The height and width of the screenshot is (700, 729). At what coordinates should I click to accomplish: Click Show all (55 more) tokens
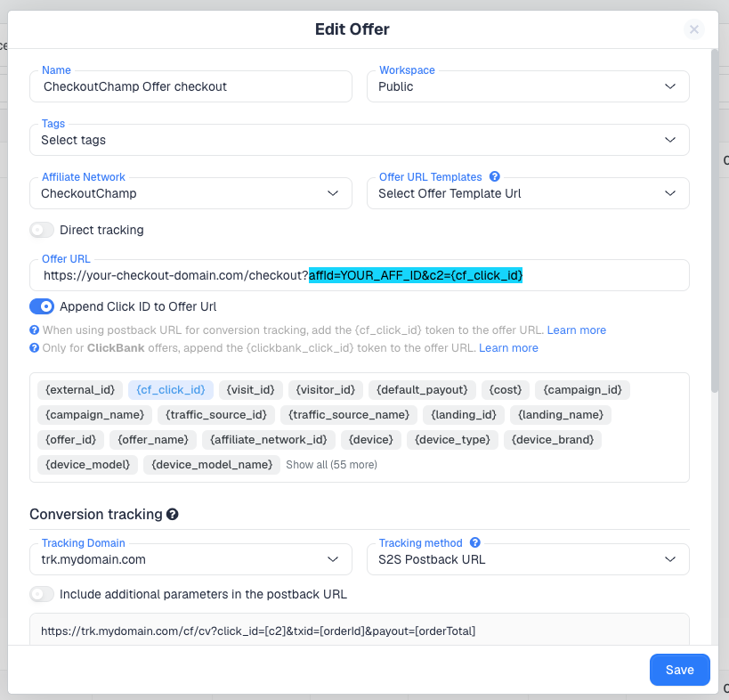click(331, 465)
